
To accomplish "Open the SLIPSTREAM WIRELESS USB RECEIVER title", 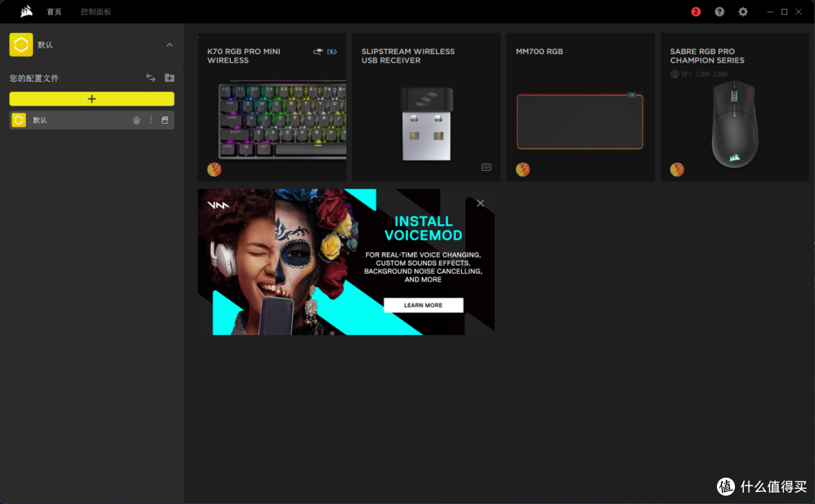I will [408, 56].
